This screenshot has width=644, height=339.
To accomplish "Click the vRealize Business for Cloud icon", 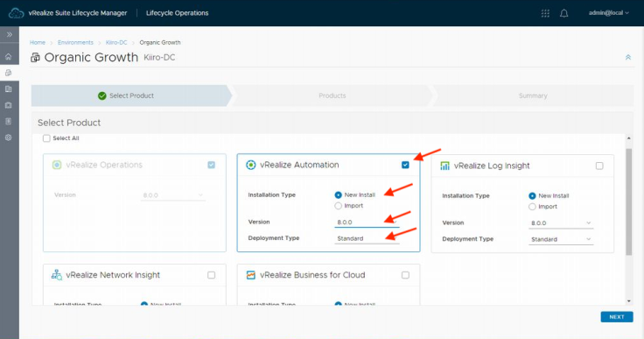I will (250, 275).
